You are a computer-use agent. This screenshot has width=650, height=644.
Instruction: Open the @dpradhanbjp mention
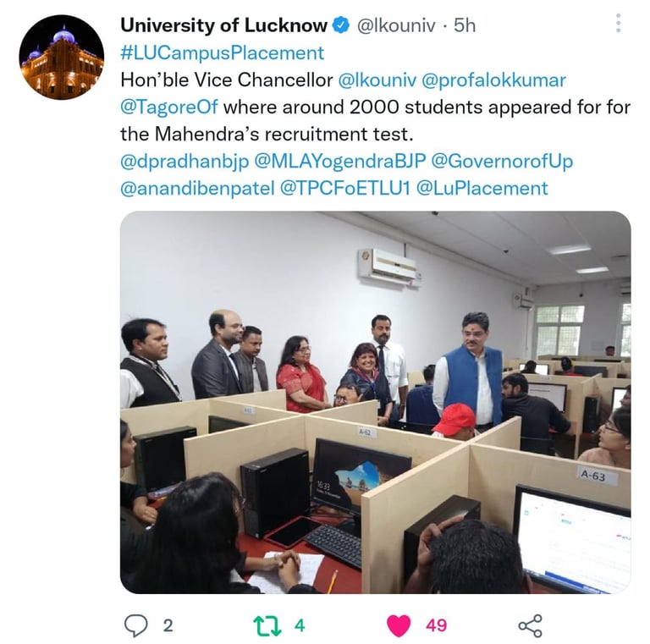185,162
